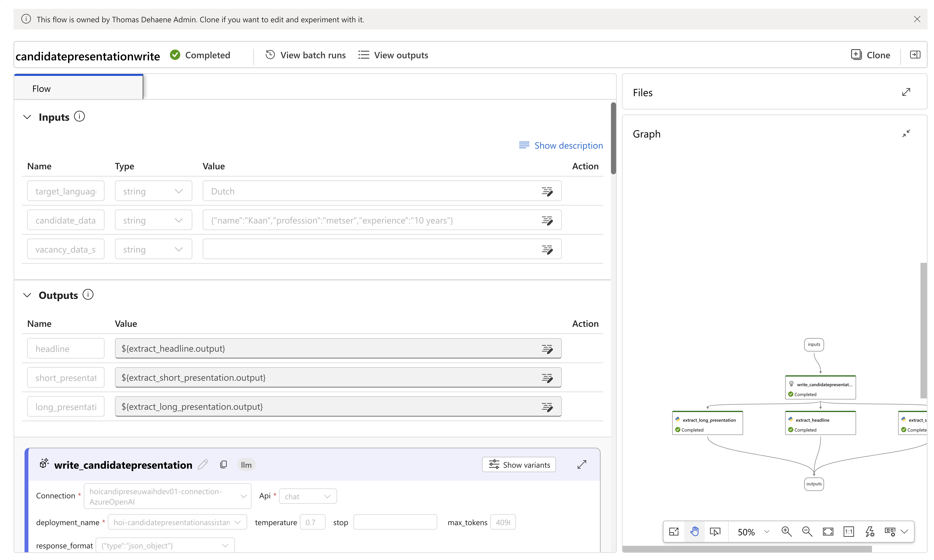Expand the write_candidatepresentation node editor
Screen dimensions: 934x560
[582, 464]
